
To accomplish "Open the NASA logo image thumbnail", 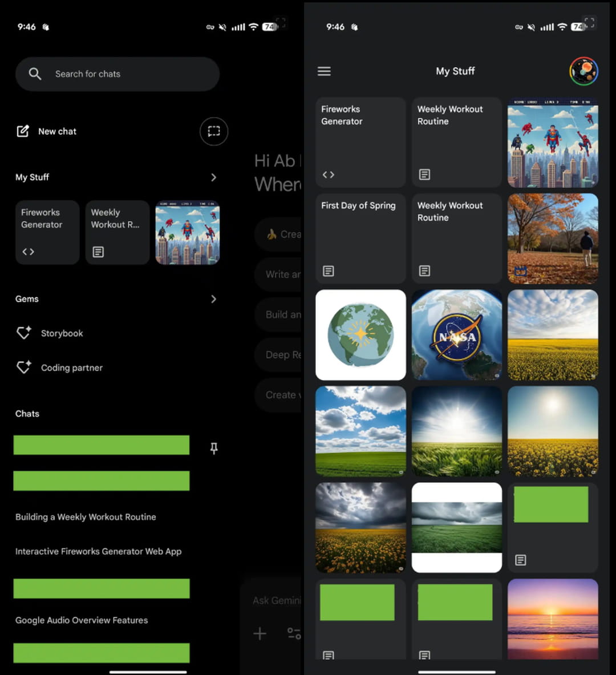I will pyautogui.click(x=457, y=335).
